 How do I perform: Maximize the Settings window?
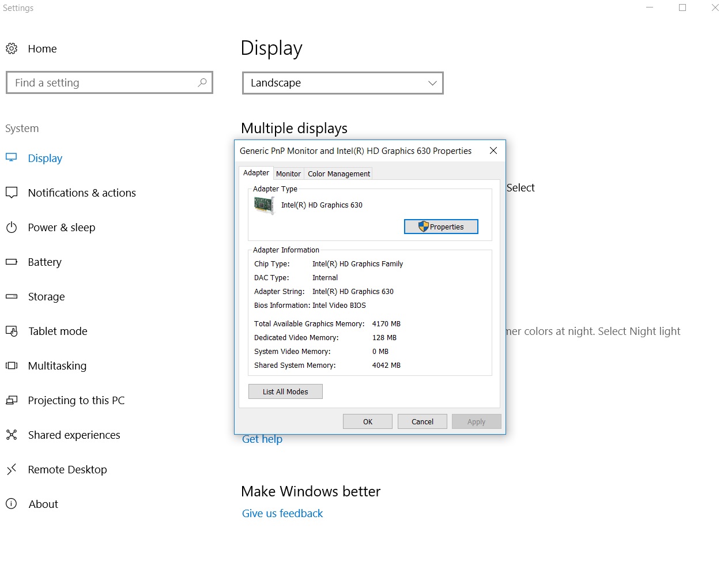point(682,7)
